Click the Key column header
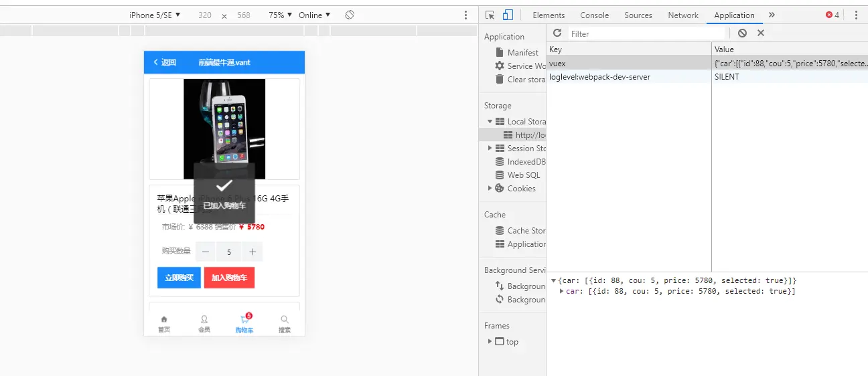The image size is (868, 376). coord(629,50)
